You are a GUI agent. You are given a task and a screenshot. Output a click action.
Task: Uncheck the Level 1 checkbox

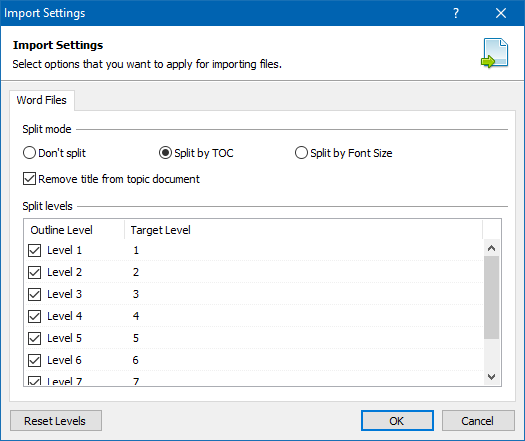(x=34, y=250)
